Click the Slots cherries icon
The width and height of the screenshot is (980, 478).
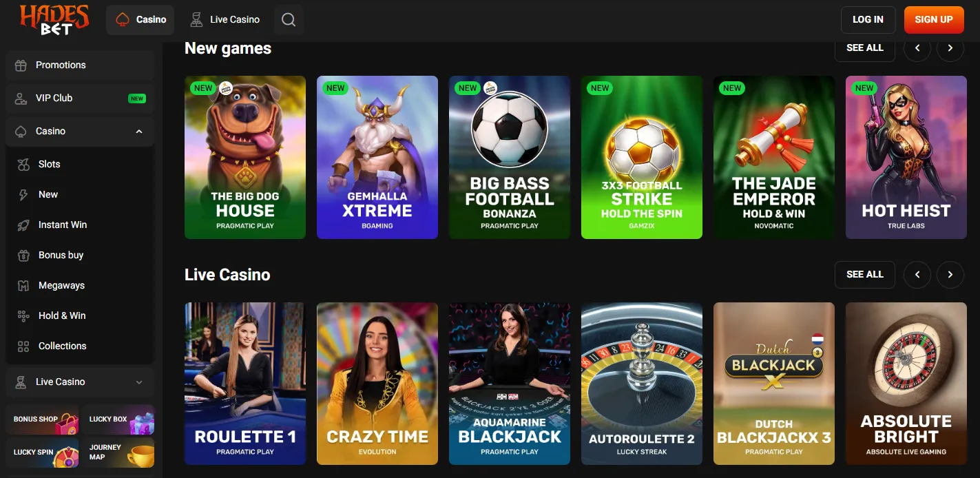[x=23, y=164]
